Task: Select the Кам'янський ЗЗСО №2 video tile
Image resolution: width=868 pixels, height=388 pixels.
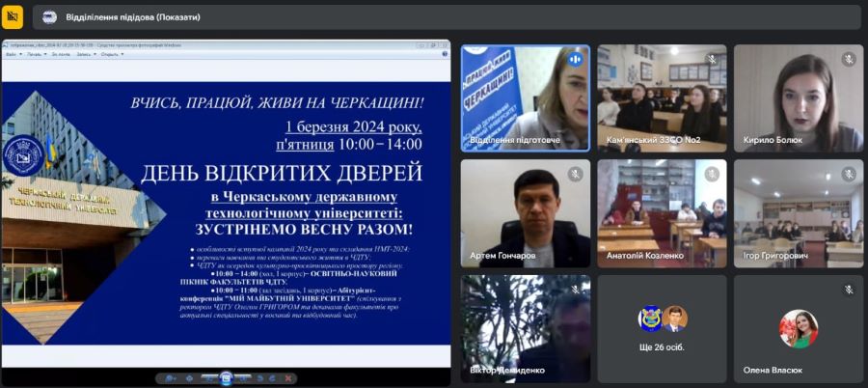Action: [x=662, y=98]
